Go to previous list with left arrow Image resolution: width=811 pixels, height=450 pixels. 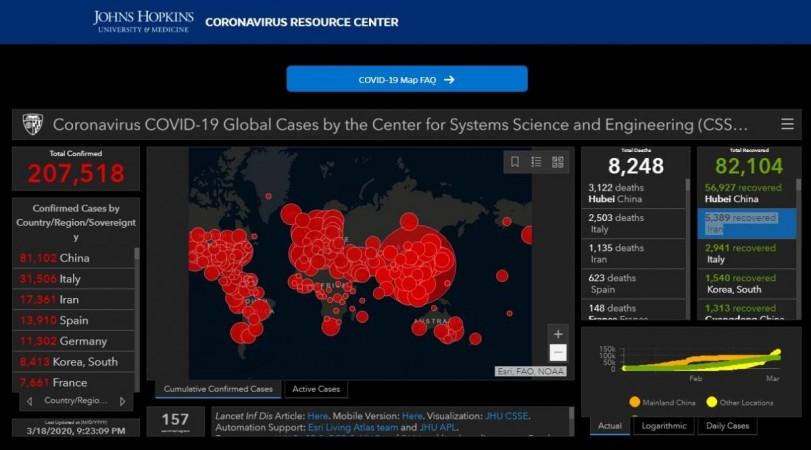(29, 401)
